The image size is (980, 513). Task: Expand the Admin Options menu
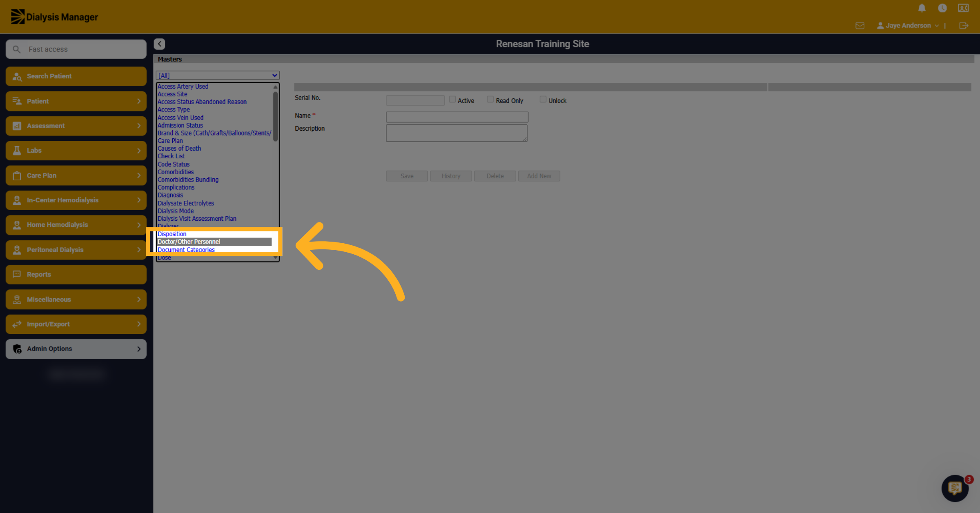[x=76, y=349]
